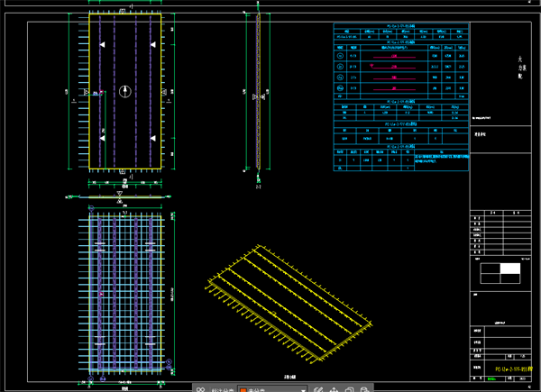
Task: Click the pencil edit icon in bottom toolbar
Action: coord(318,389)
